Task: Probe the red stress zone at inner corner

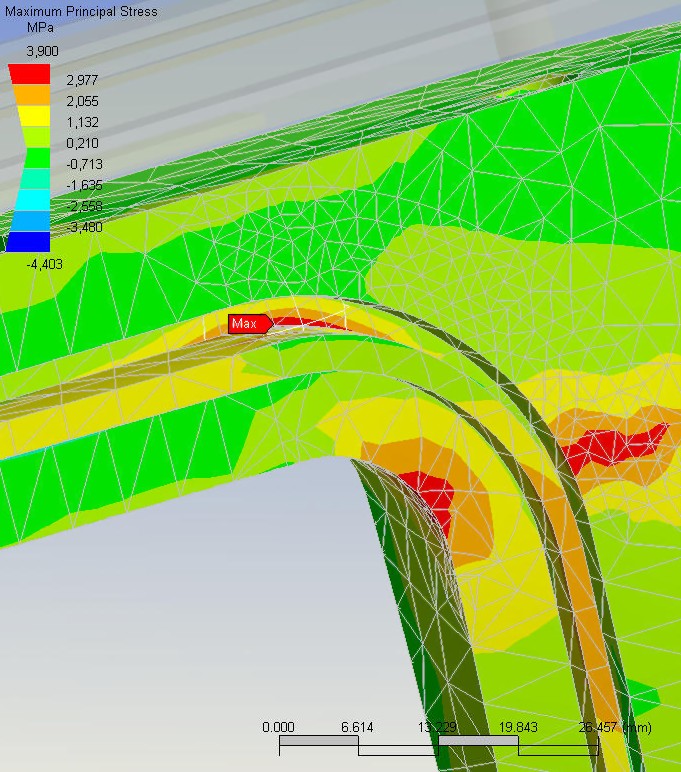Action: (432, 494)
